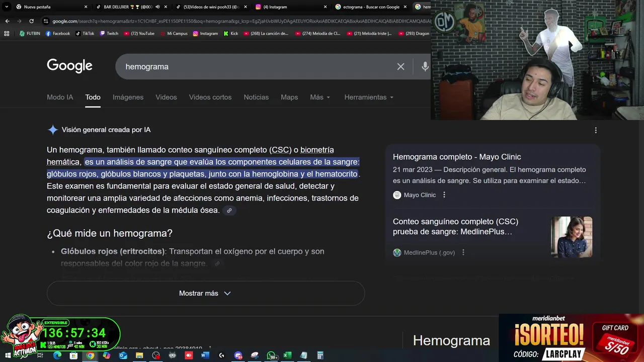Viewport: 644px width, 362px height.
Task: Click the source link chip after médula ósea
Action: pyautogui.click(x=229, y=211)
